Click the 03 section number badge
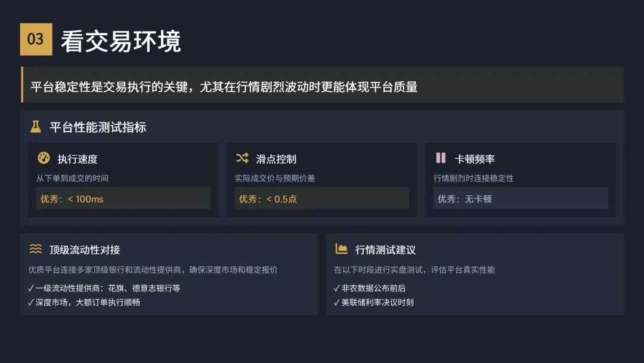Image resolution: width=644 pixels, height=363 pixels. point(36,39)
